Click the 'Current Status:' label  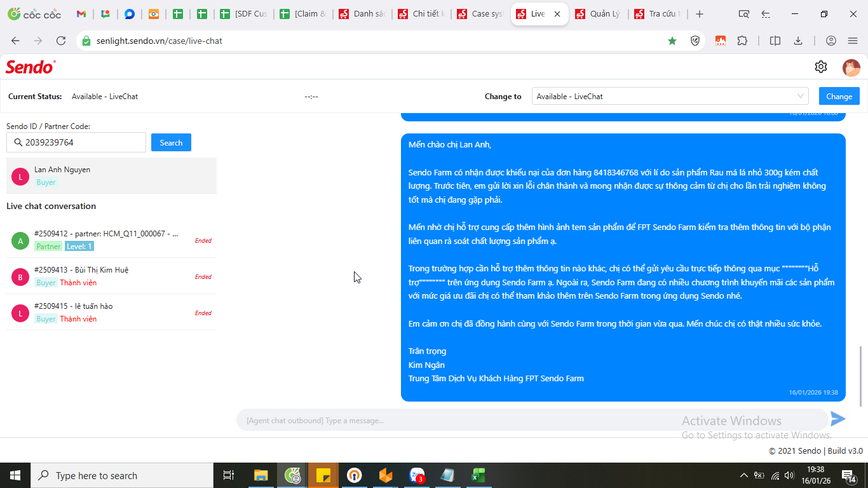(35, 97)
